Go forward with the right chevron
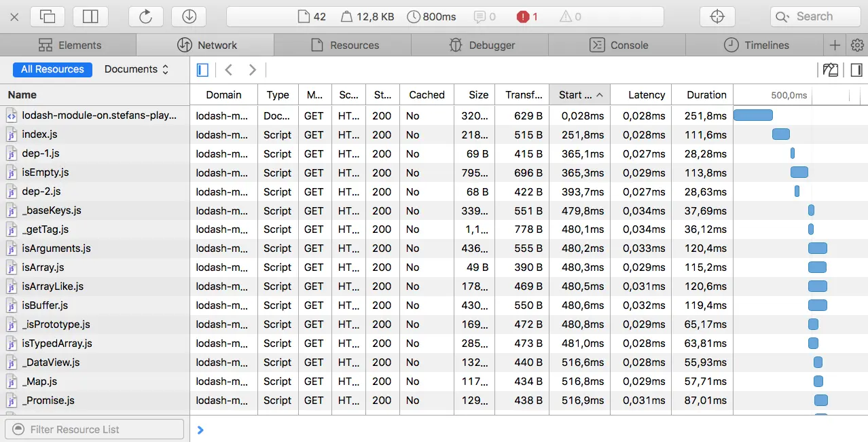The width and height of the screenshot is (868, 442). point(253,69)
